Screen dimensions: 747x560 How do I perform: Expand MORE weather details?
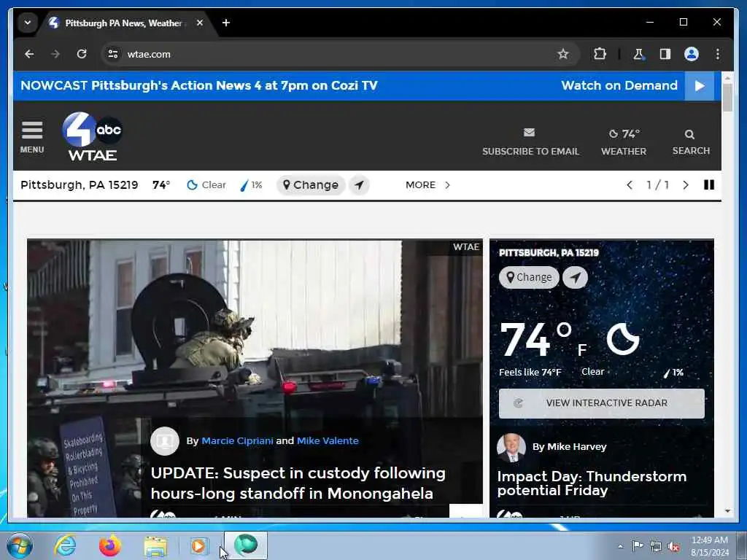click(x=427, y=184)
